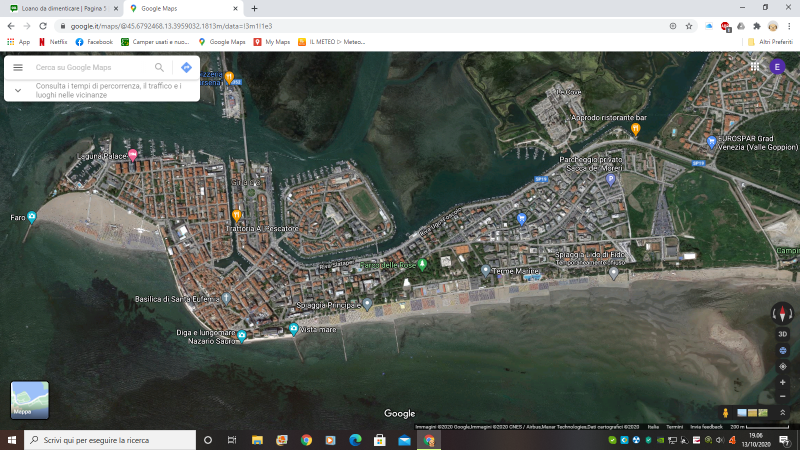The width and height of the screenshot is (800, 450).
Task: Pick up the Street View pegman
Action: coord(725,412)
